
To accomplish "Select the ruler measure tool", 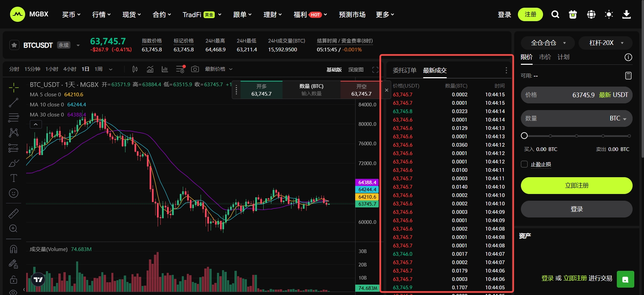I will click(x=13, y=213).
